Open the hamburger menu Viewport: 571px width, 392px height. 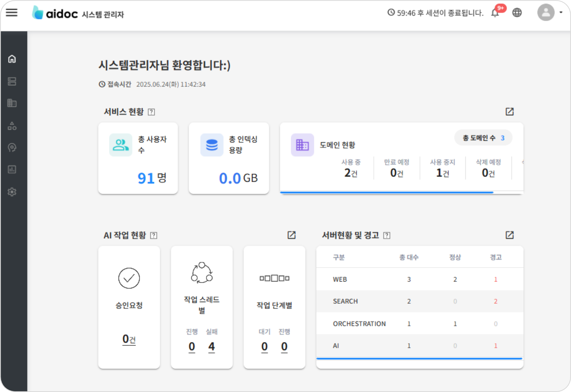tap(12, 13)
